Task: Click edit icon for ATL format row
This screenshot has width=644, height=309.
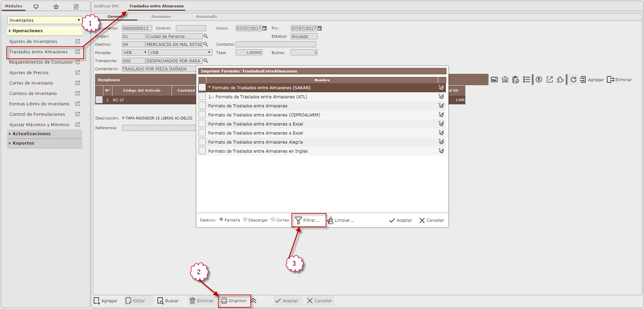Action: (x=441, y=96)
